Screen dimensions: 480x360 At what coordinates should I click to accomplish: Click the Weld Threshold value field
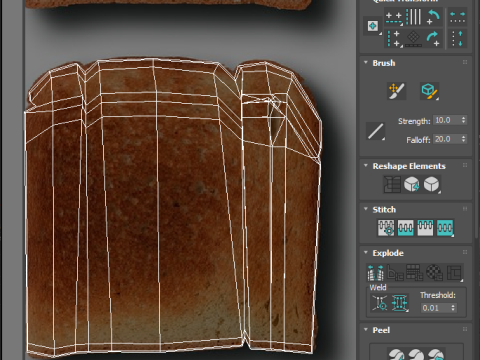(435, 308)
